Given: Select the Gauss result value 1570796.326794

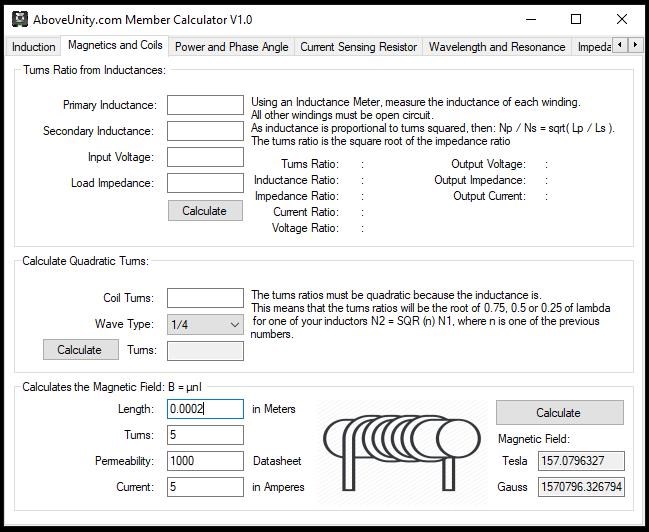Looking at the screenshot, I should (581, 487).
